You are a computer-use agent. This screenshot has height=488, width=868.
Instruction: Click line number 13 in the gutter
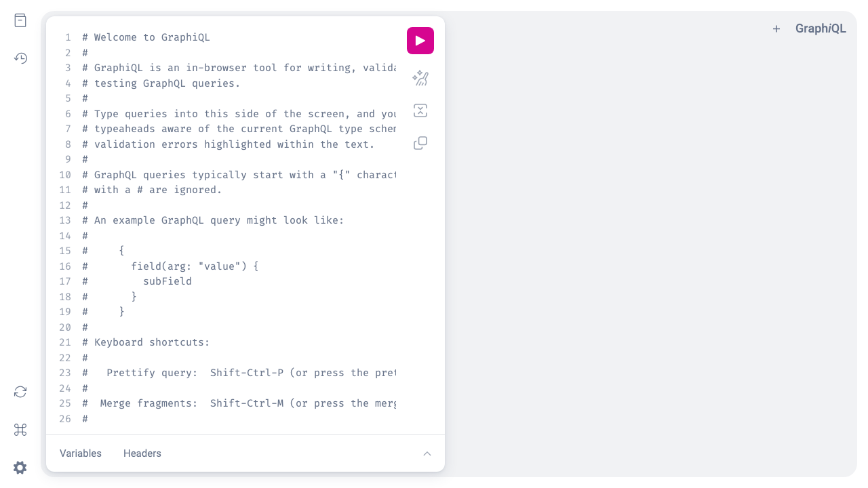65,220
